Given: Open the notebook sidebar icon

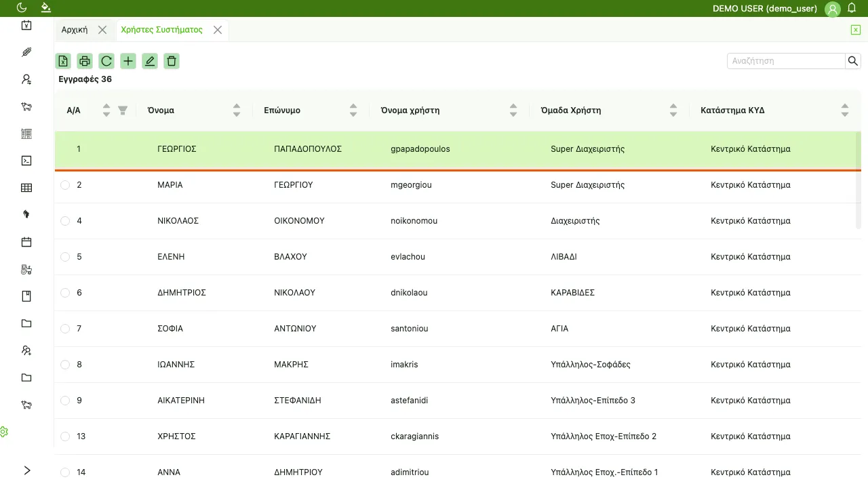Looking at the screenshot, I should tap(26, 296).
